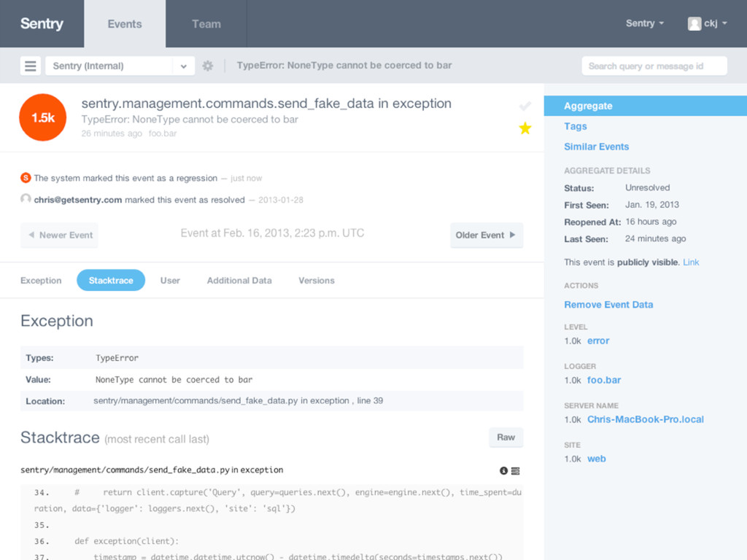
Task: Open the Tags sidebar item
Action: pos(576,126)
